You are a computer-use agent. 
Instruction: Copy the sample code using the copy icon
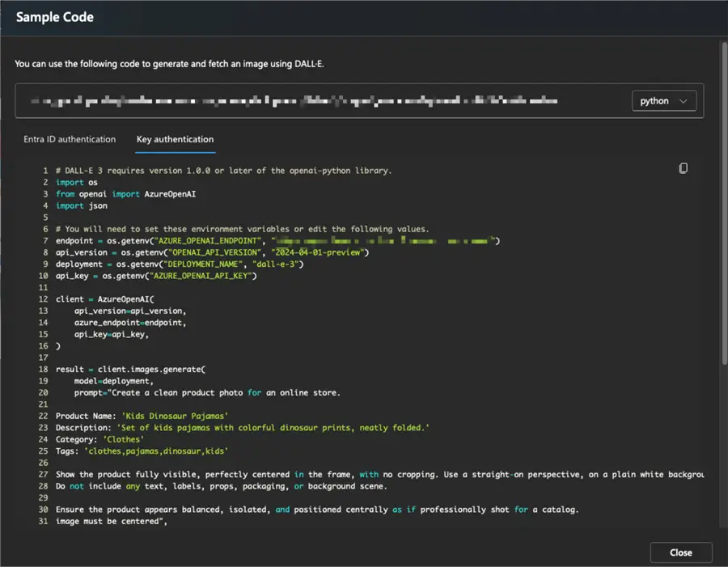click(x=684, y=168)
